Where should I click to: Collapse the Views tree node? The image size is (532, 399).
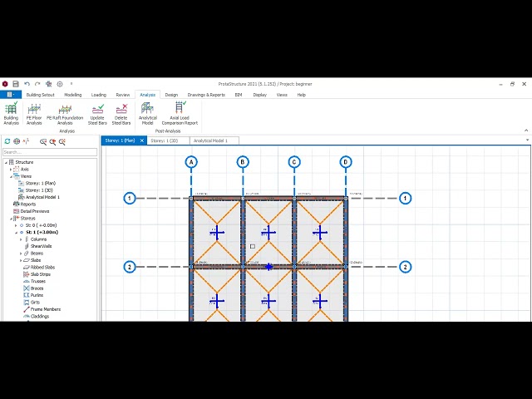[x=11, y=176]
